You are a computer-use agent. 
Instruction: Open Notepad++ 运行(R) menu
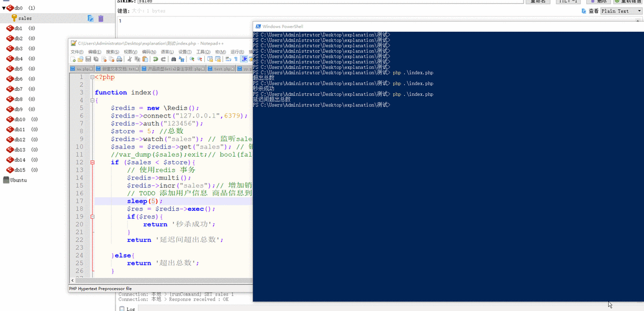pyautogui.click(x=237, y=52)
